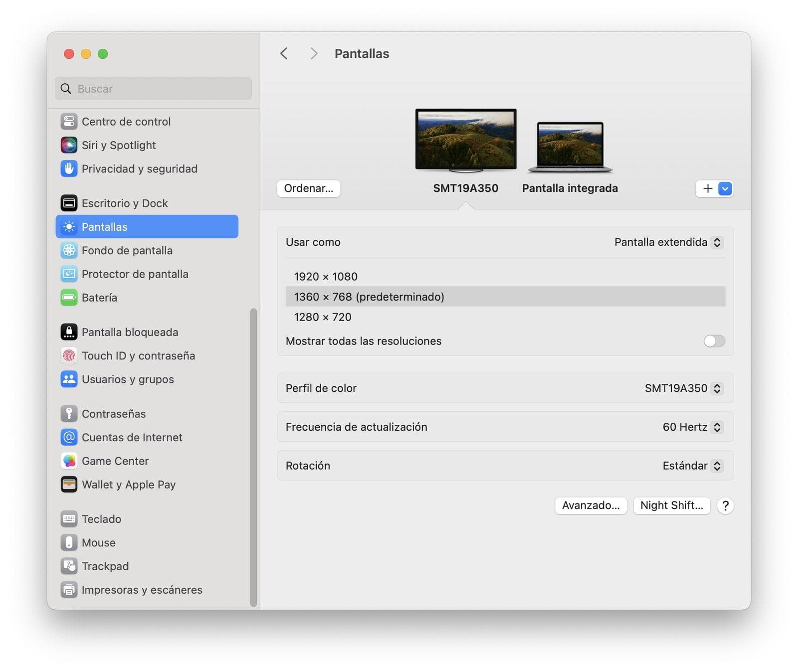Click the Buscar search field
The height and width of the screenshot is (672, 798).
pos(153,89)
